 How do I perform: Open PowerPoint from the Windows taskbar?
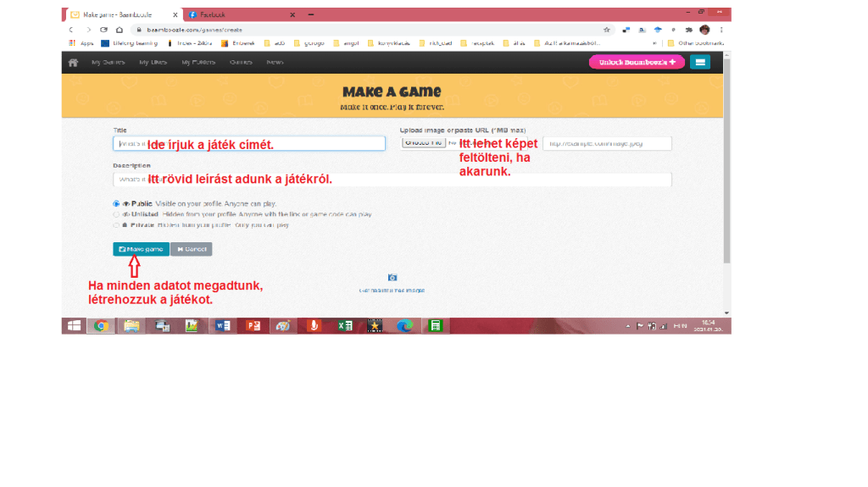[x=253, y=326]
